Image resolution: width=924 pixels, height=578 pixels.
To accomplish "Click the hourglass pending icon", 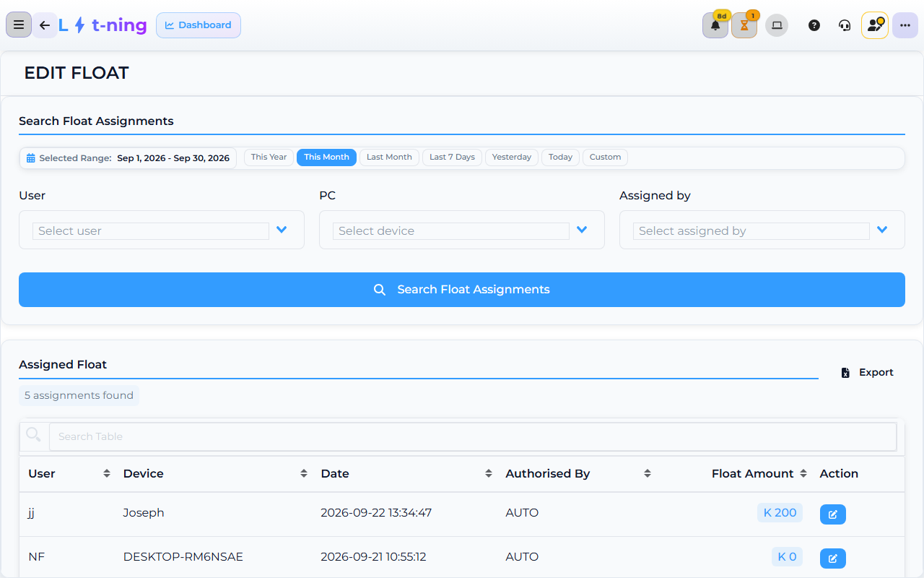I will point(744,25).
